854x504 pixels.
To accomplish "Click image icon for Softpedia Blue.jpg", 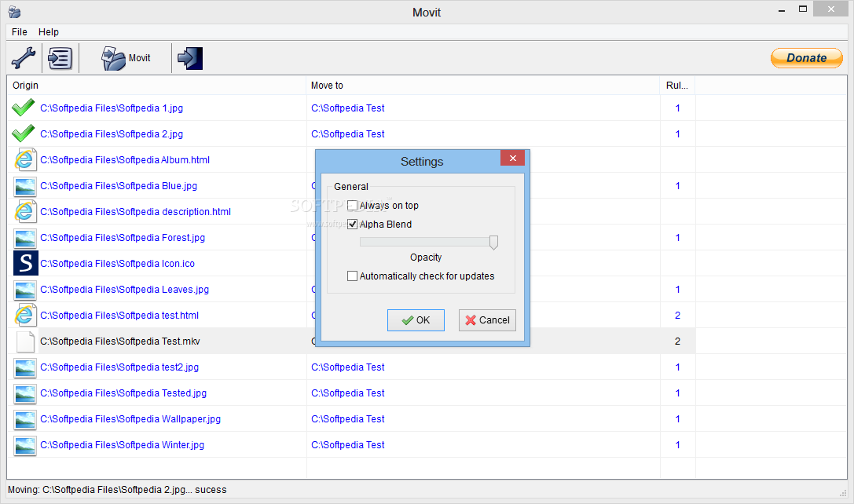I will click(x=25, y=186).
